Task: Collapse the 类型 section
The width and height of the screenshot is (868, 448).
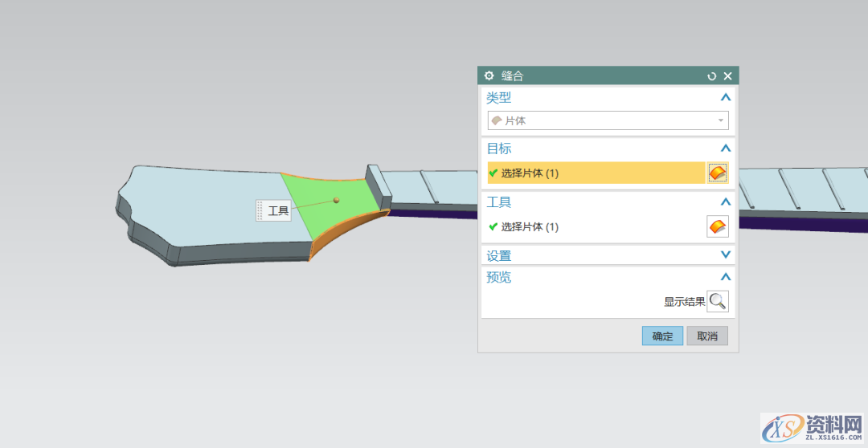Action: pyautogui.click(x=726, y=97)
